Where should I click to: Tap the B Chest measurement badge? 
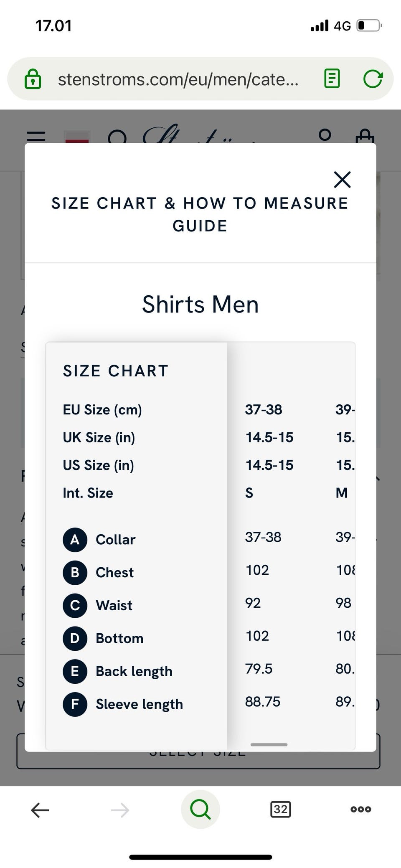[x=75, y=573]
